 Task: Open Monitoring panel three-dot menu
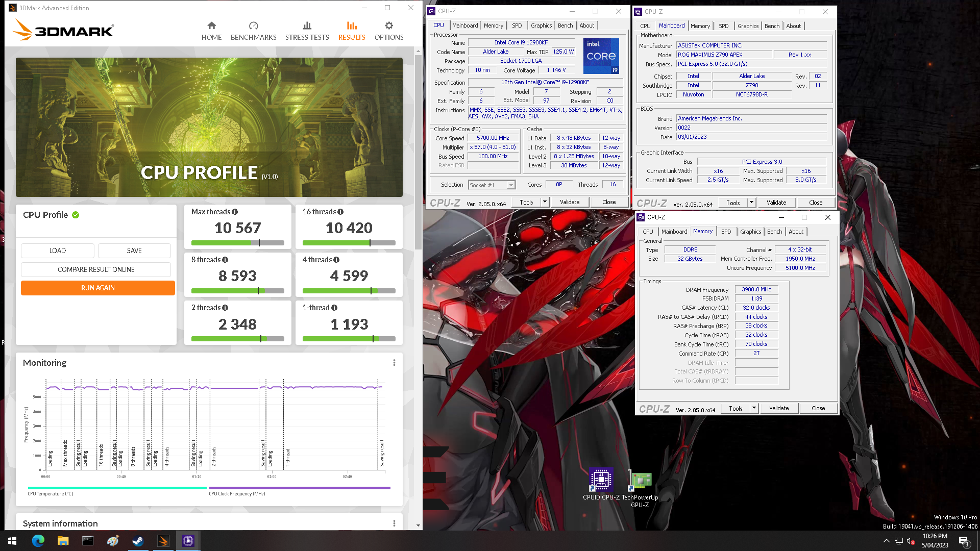point(394,363)
